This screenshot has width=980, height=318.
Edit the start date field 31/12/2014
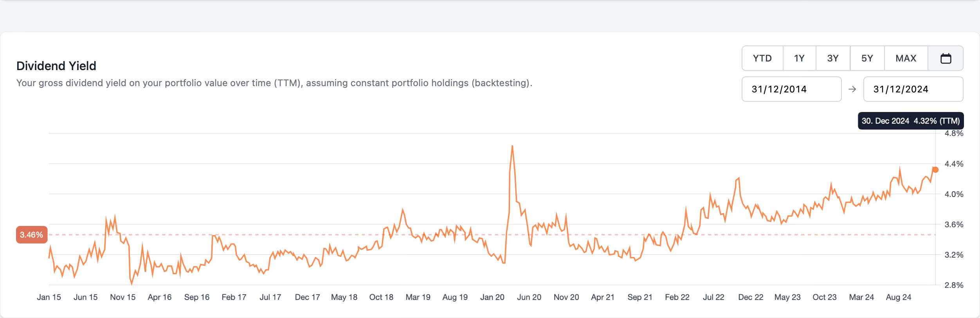[x=791, y=89]
